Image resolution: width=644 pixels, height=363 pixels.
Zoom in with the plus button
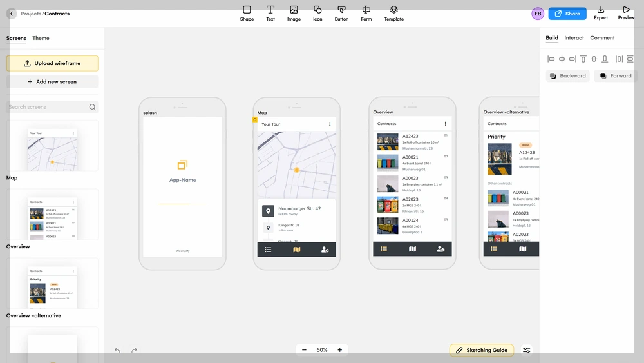coord(339,350)
